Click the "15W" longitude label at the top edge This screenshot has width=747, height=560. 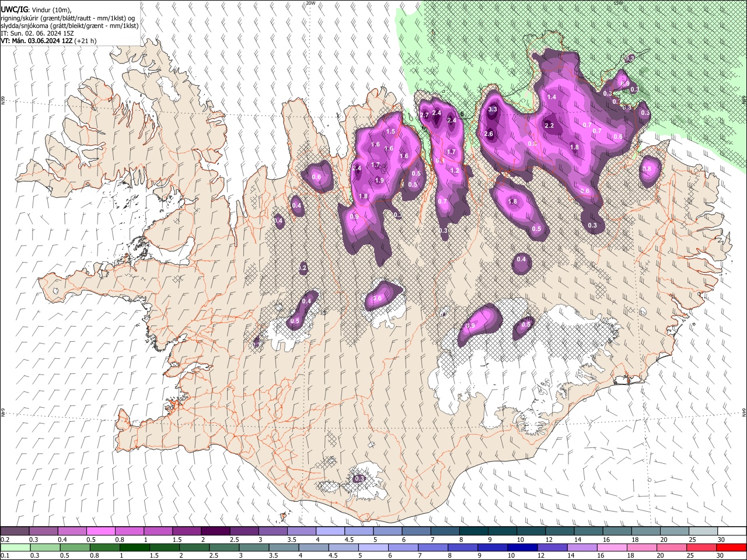[618, 3]
